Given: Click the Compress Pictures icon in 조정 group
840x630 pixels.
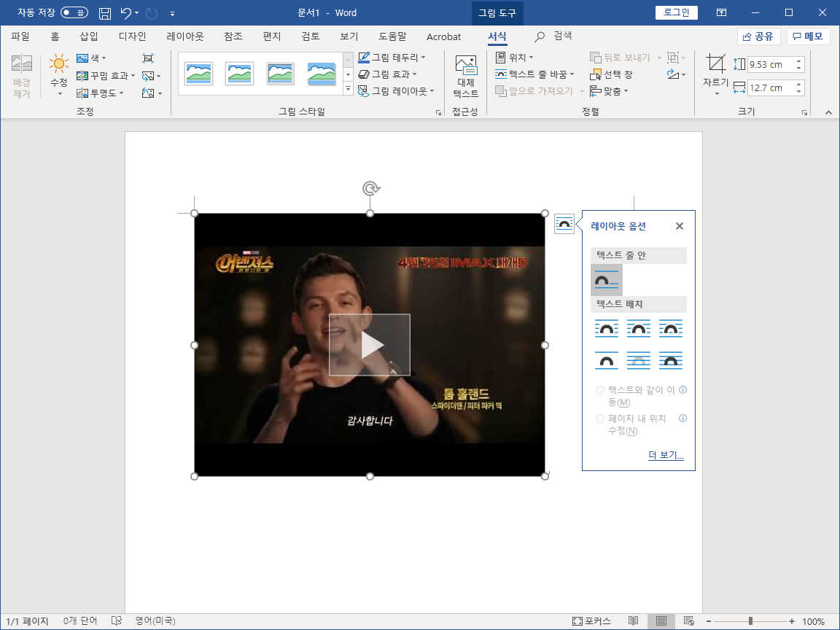Looking at the screenshot, I should click(x=149, y=58).
